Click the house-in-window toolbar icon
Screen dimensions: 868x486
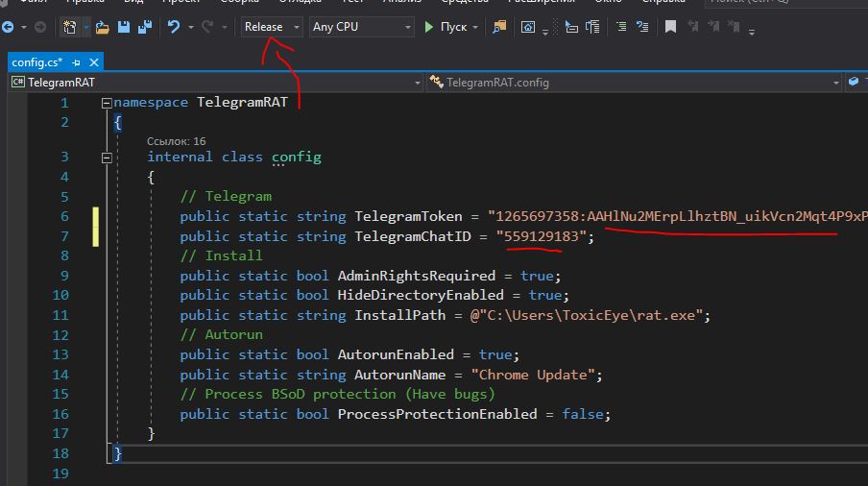[x=528, y=27]
